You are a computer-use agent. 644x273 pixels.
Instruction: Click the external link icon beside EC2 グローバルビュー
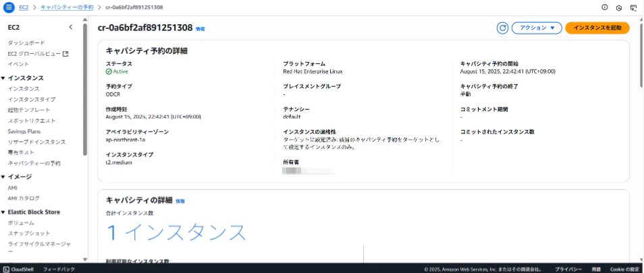(65, 54)
